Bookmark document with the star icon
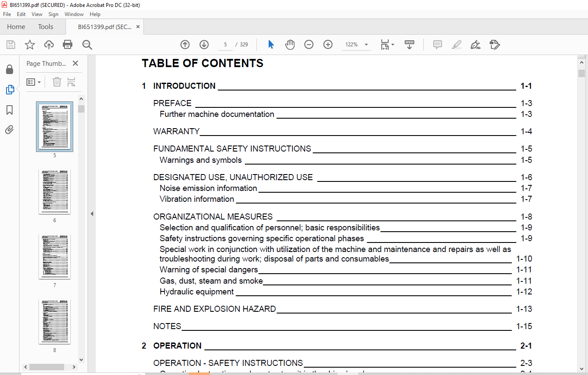Screen dimensions: 588x375 [x=30, y=45]
